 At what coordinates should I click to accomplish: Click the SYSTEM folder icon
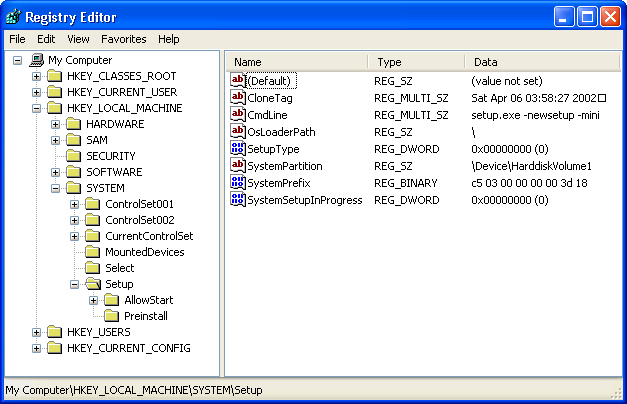point(74,188)
